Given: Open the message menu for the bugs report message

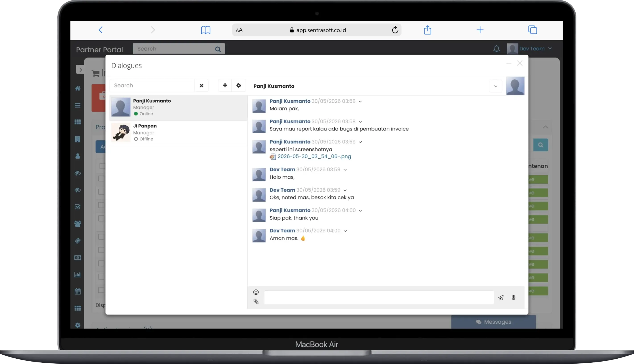Looking at the screenshot, I should [360, 122].
